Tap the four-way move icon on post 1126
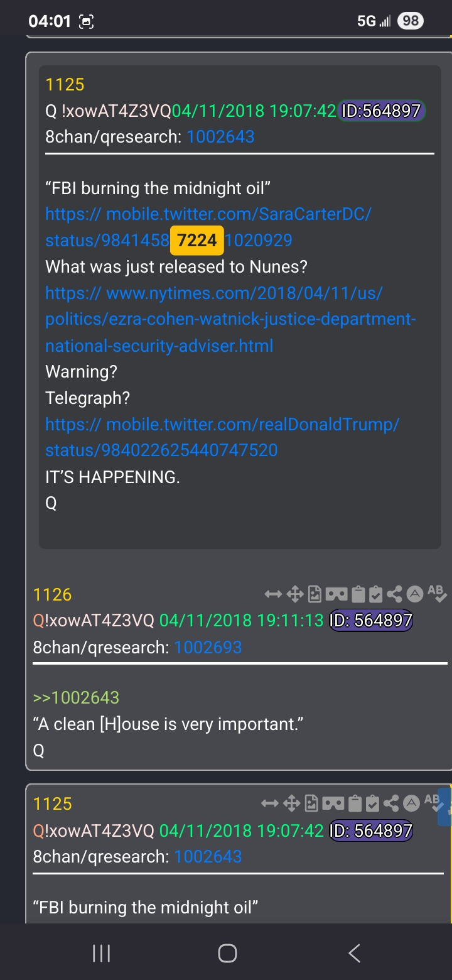The width and height of the screenshot is (452, 980). point(294,594)
